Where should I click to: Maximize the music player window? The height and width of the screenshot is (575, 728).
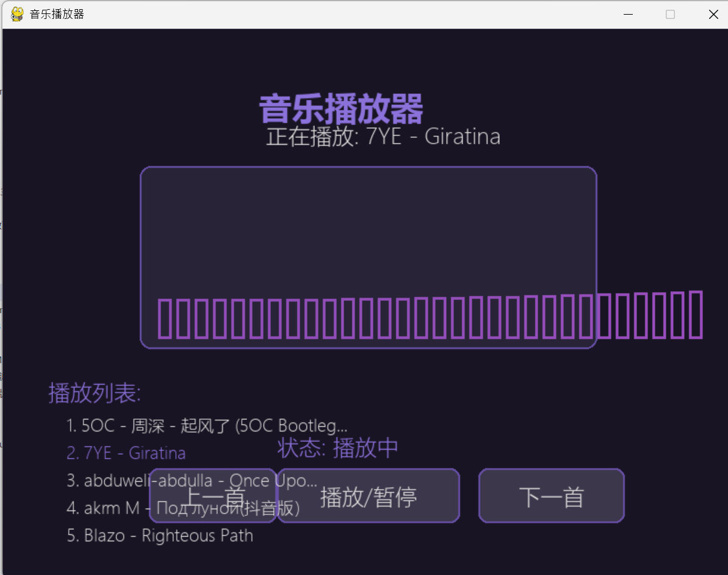670,13
